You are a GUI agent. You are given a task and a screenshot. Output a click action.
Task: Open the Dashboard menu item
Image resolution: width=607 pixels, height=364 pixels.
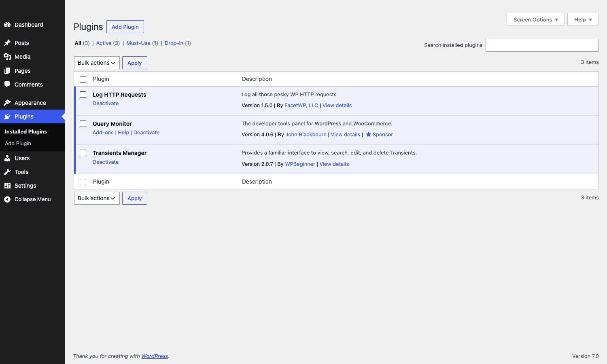click(29, 25)
